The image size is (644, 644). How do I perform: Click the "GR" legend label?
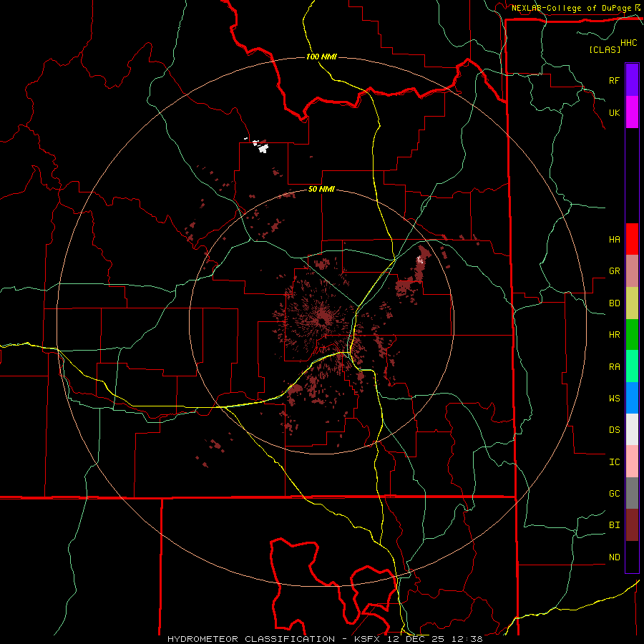614,271
